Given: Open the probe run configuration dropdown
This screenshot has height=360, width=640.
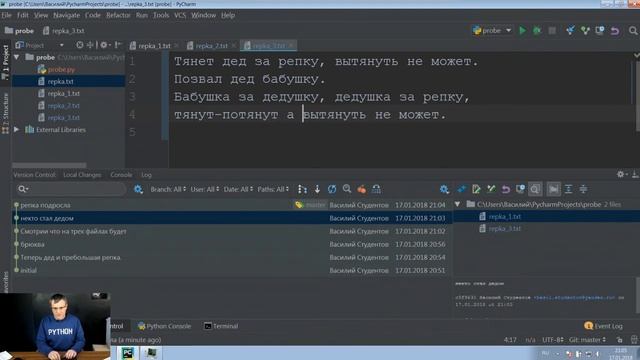Looking at the screenshot, I should tap(492, 31).
